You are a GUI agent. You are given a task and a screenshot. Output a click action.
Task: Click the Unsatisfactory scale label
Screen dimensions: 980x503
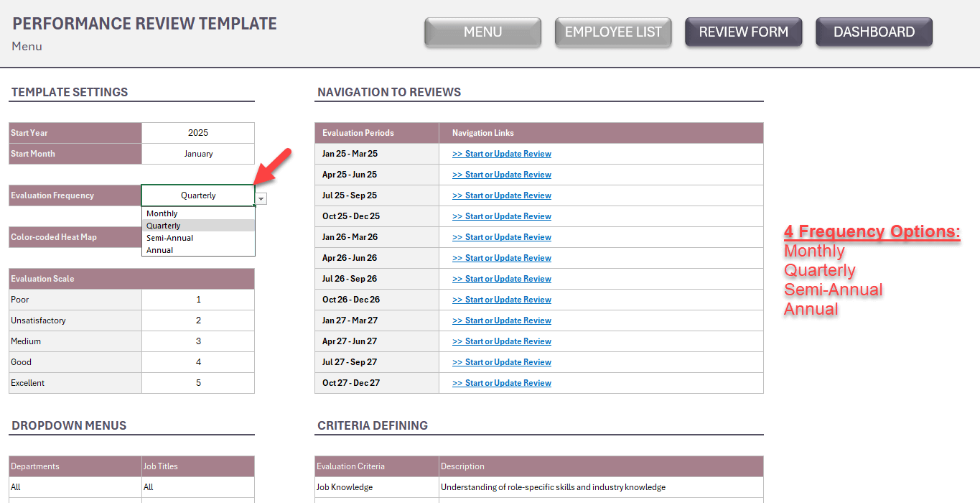[x=75, y=320]
